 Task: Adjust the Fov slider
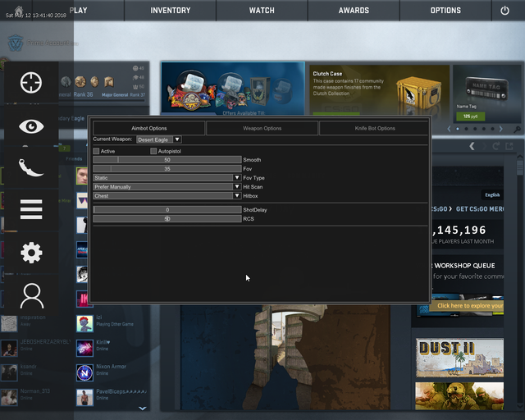coord(167,168)
